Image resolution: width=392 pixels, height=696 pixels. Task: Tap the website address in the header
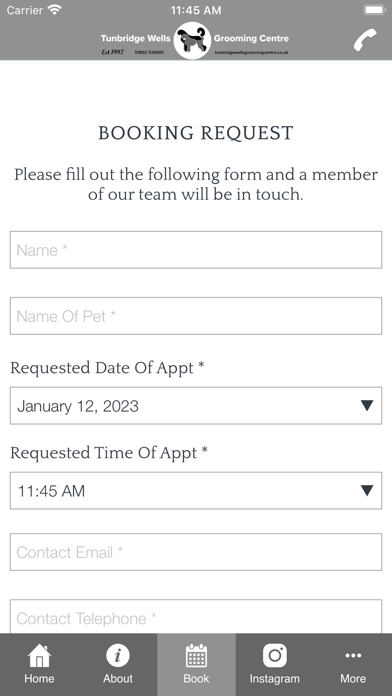click(251, 52)
